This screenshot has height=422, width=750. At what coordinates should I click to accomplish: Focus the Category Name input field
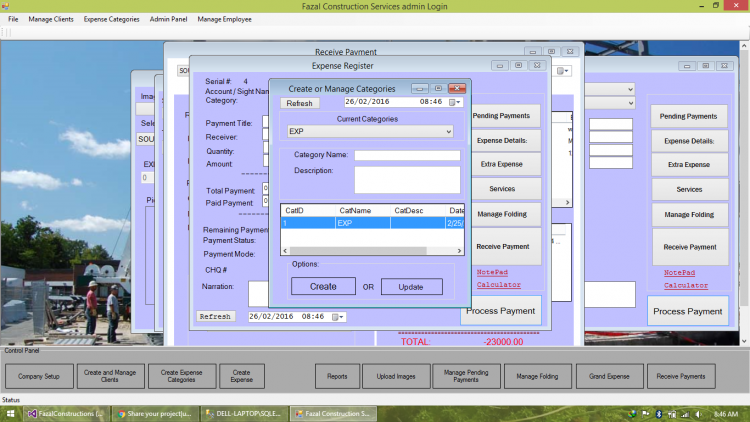pyautogui.click(x=407, y=155)
